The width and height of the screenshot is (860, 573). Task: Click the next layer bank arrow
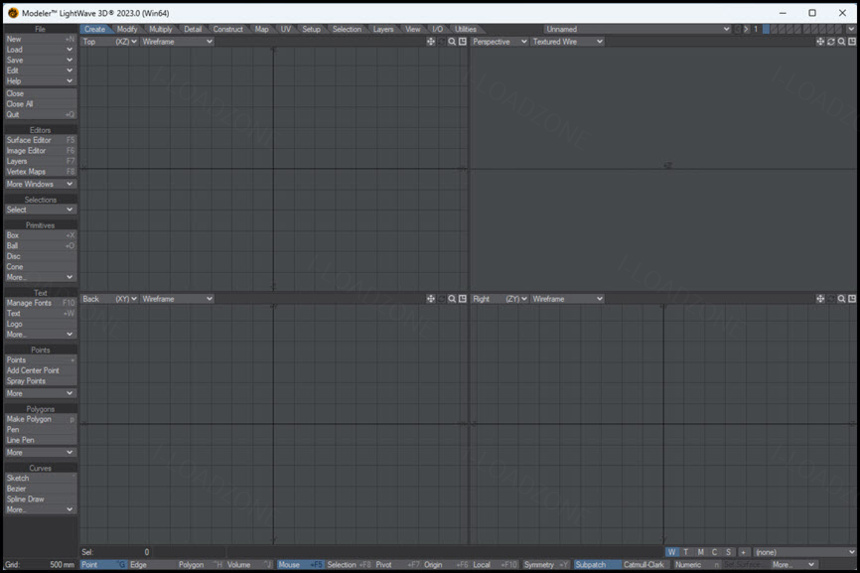(x=746, y=29)
